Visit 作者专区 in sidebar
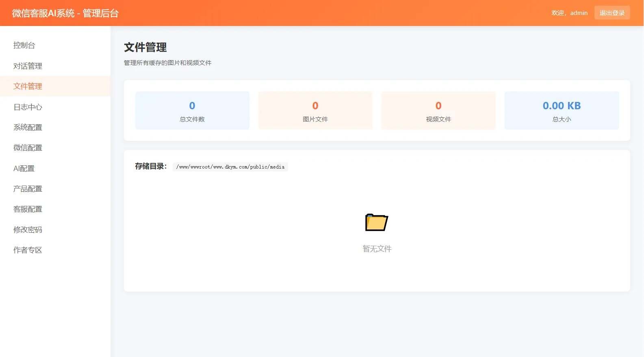The width and height of the screenshot is (644, 357). click(28, 250)
